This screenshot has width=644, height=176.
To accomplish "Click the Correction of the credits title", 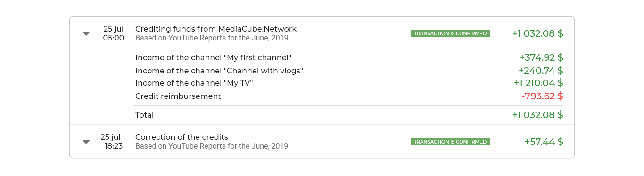I will click(182, 137).
